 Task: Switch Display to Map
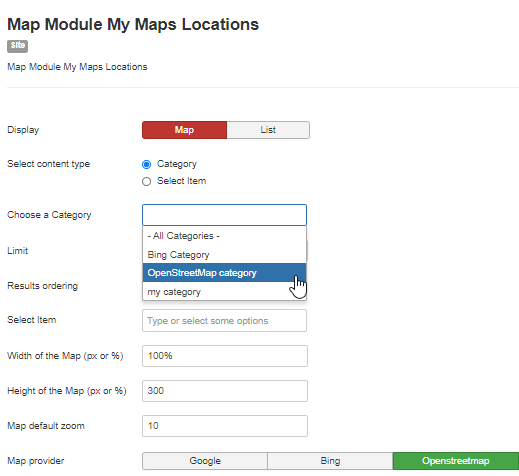point(184,130)
